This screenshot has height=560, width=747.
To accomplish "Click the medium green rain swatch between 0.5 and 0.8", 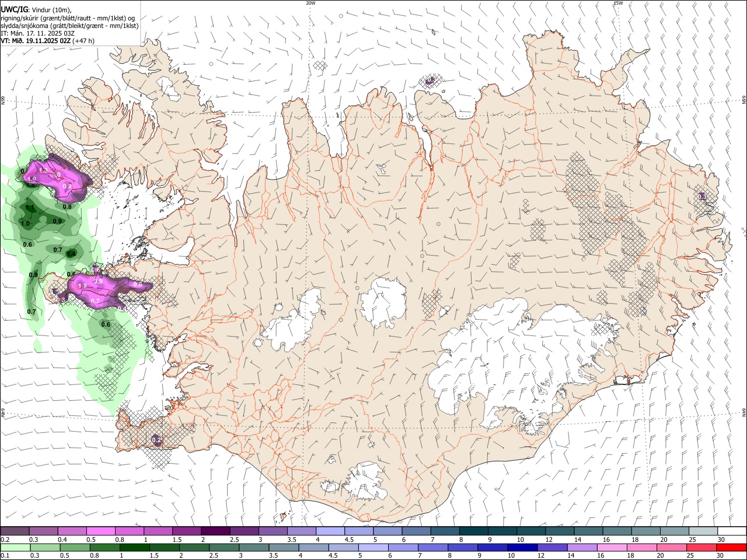I will pyautogui.click(x=75, y=547).
